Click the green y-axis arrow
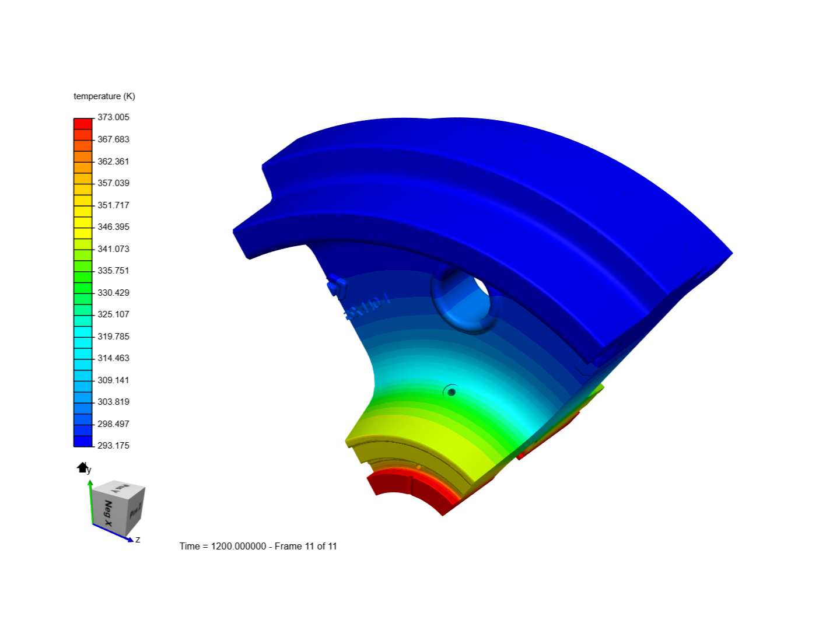 90,502
